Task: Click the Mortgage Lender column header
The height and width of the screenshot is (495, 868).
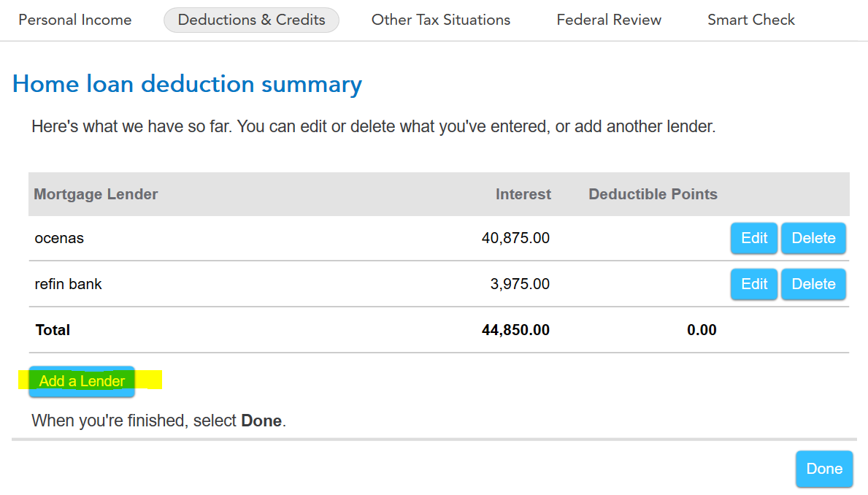Action: [96, 194]
